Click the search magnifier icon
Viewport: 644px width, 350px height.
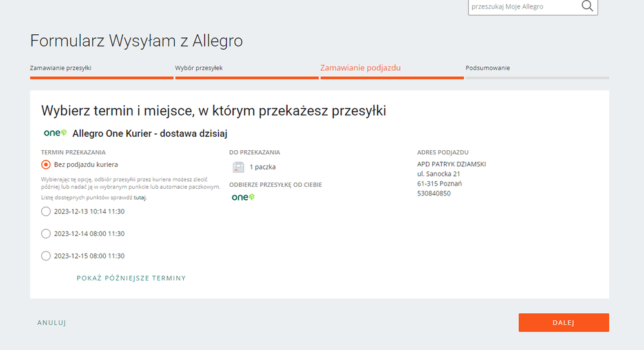click(587, 6)
